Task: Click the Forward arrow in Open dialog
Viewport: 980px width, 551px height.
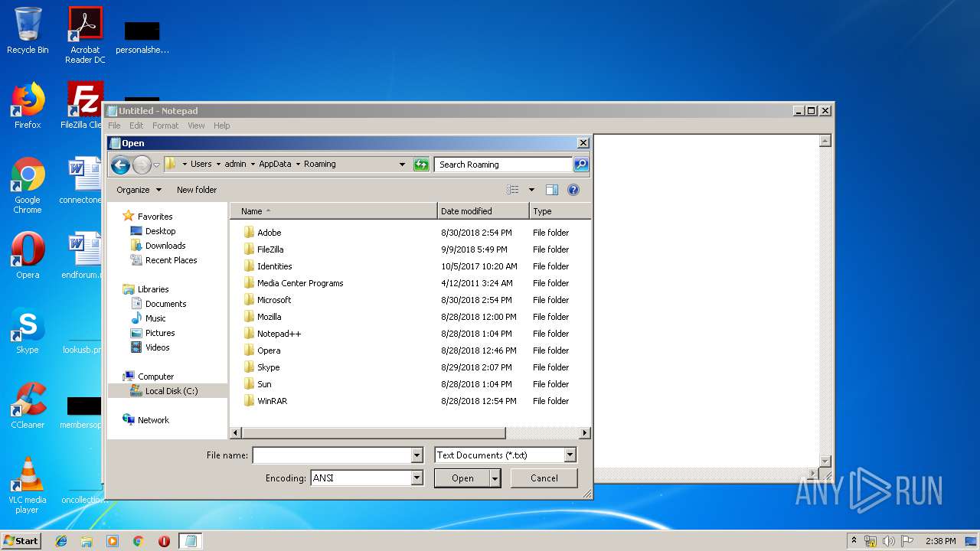Action: point(142,165)
